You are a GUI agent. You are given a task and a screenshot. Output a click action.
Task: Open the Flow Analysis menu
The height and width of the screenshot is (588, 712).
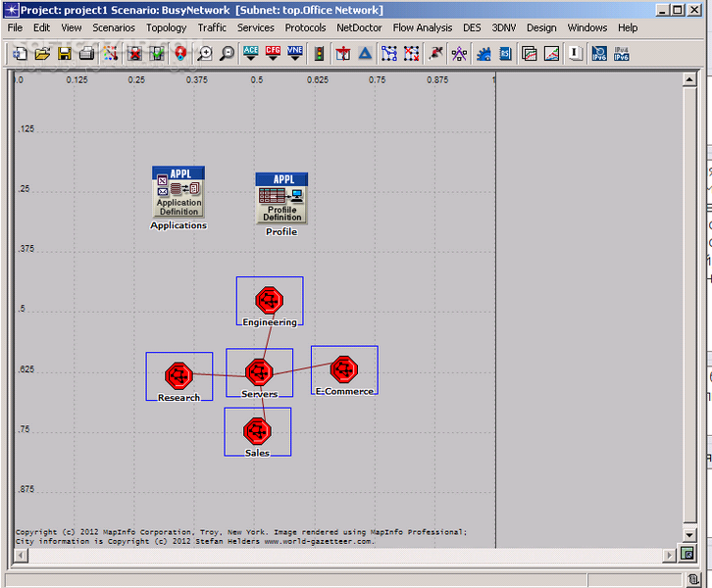tap(423, 27)
